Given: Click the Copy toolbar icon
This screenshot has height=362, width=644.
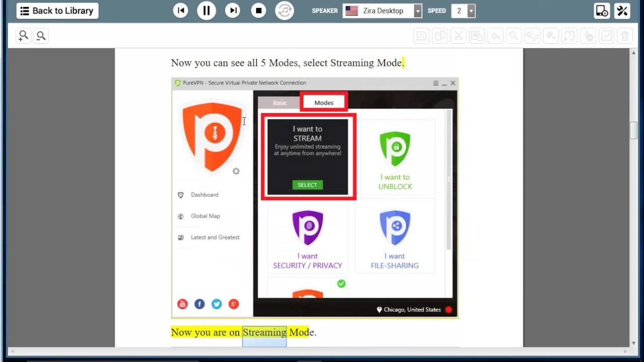Looking at the screenshot, I should coord(440,36).
